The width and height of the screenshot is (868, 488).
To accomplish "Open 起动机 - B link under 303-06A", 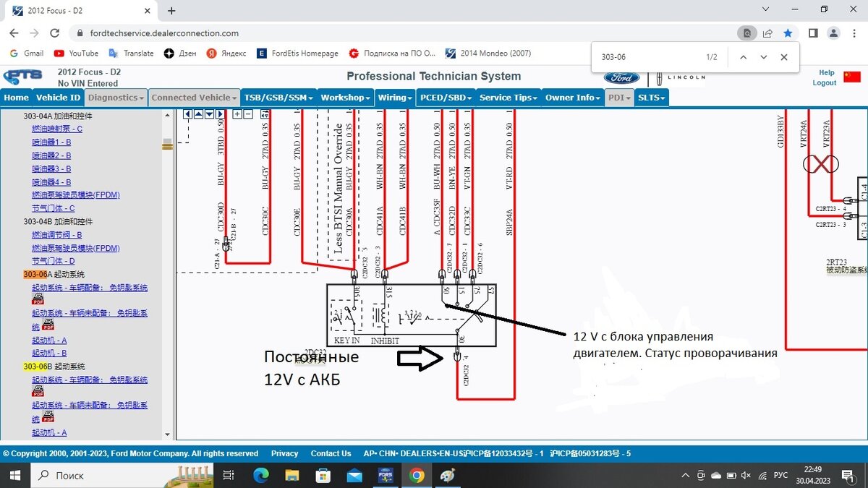I will [x=49, y=353].
